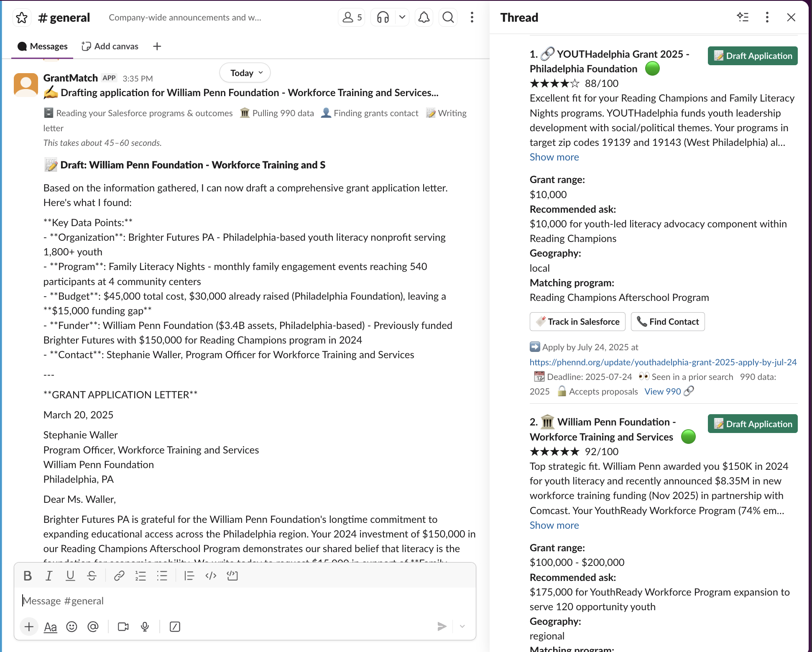This screenshot has width=812, height=652.
Task: Start a huddle with headphones icon
Action: (x=383, y=18)
